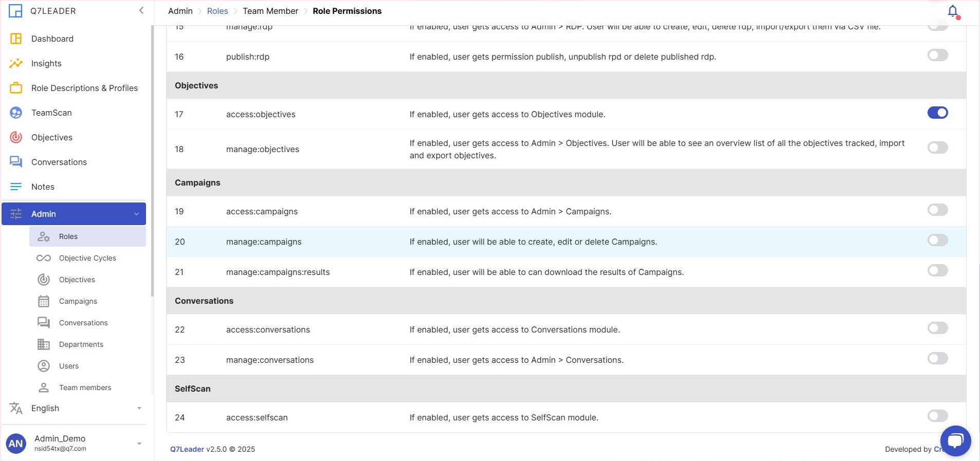This screenshot has width=980, height=461.
Task: Click the Departments icon in Admin submenu
Action: tap(44, 344)
